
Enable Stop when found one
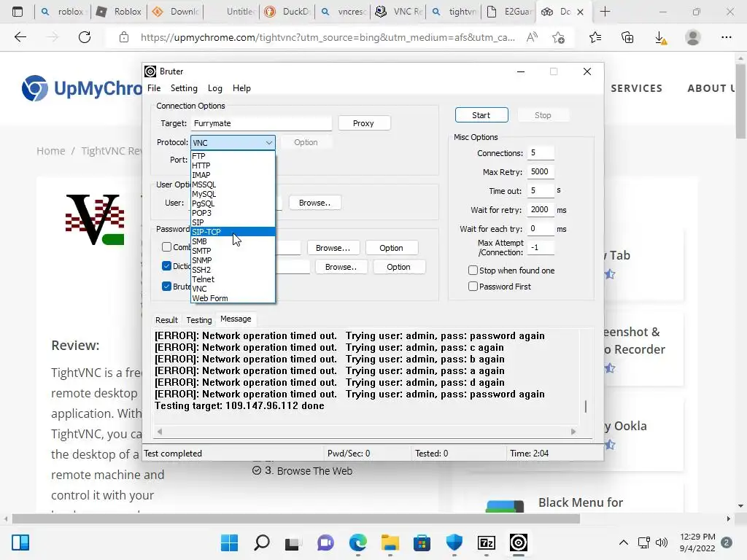(x=473, y=271)
